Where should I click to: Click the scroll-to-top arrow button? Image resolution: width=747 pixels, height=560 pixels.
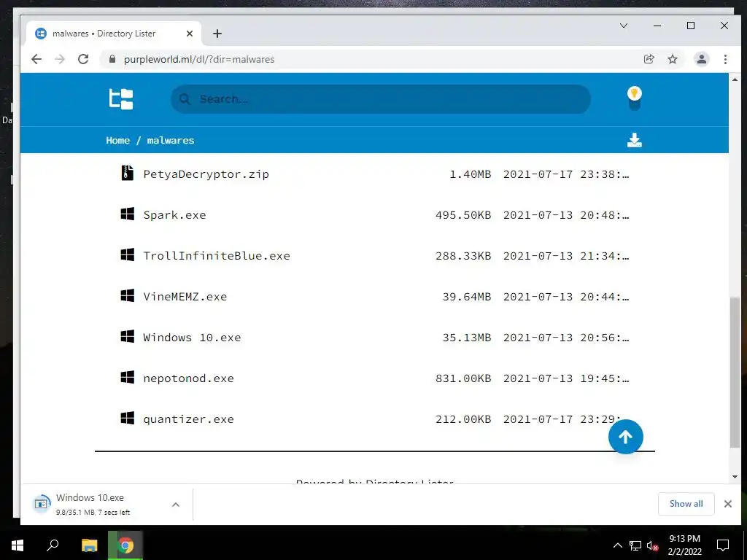[x=625, y=437]
